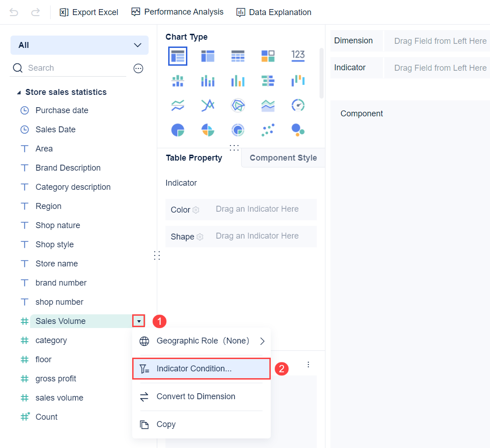The height and width of the screenshot is (448, 490).
Task: Select the area chart type
Action: point(268,106)
